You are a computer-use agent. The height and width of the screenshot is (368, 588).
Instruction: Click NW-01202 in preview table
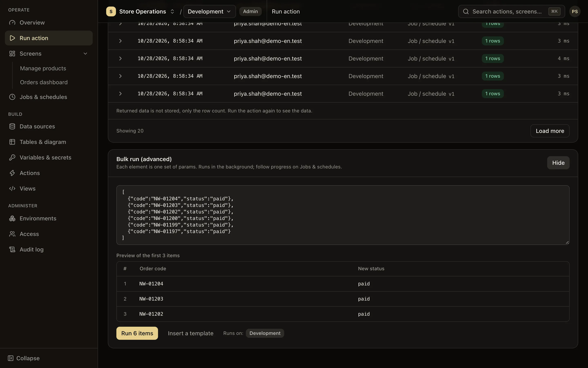[151, 314]
